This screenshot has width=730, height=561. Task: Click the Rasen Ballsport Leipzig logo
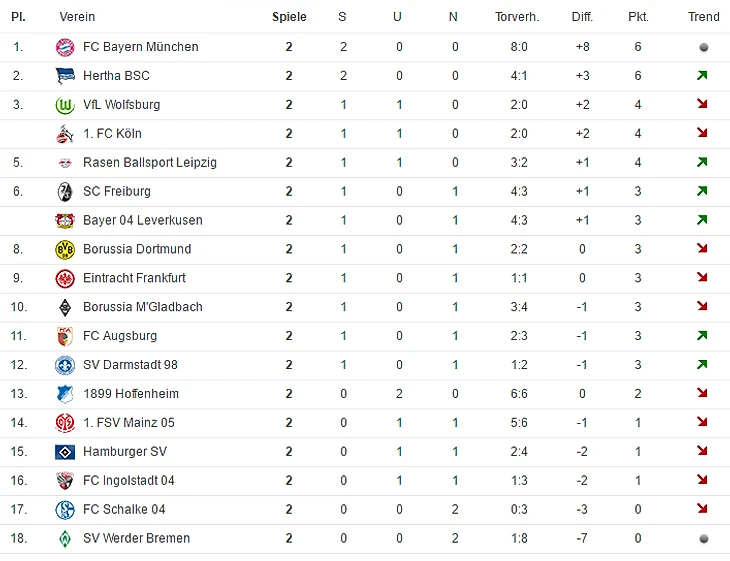point(65,163)
